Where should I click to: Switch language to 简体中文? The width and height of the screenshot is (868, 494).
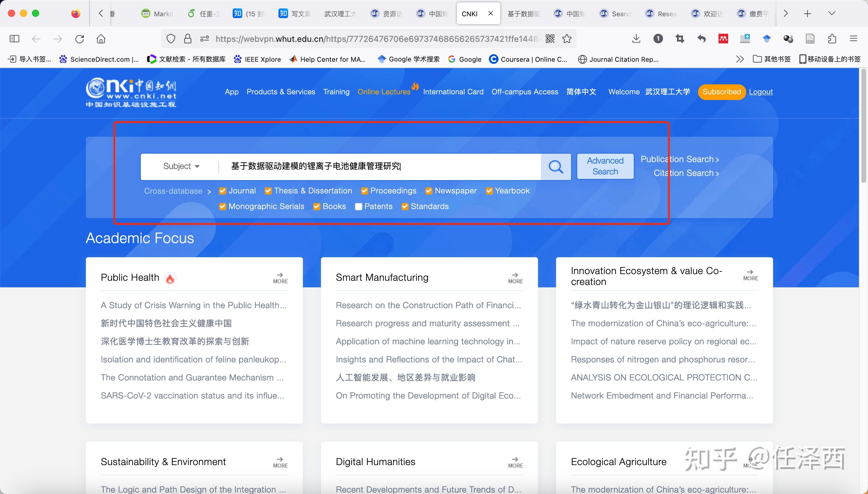click(581, 92)
